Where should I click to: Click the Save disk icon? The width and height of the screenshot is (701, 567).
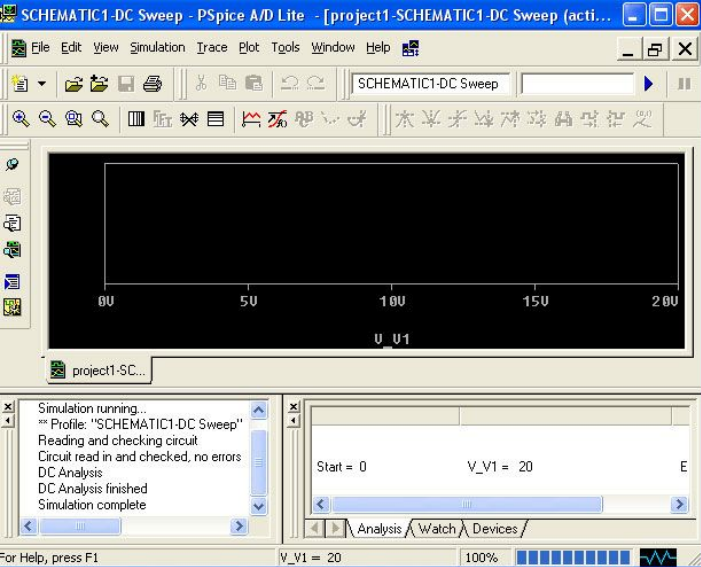pos(126,84)
